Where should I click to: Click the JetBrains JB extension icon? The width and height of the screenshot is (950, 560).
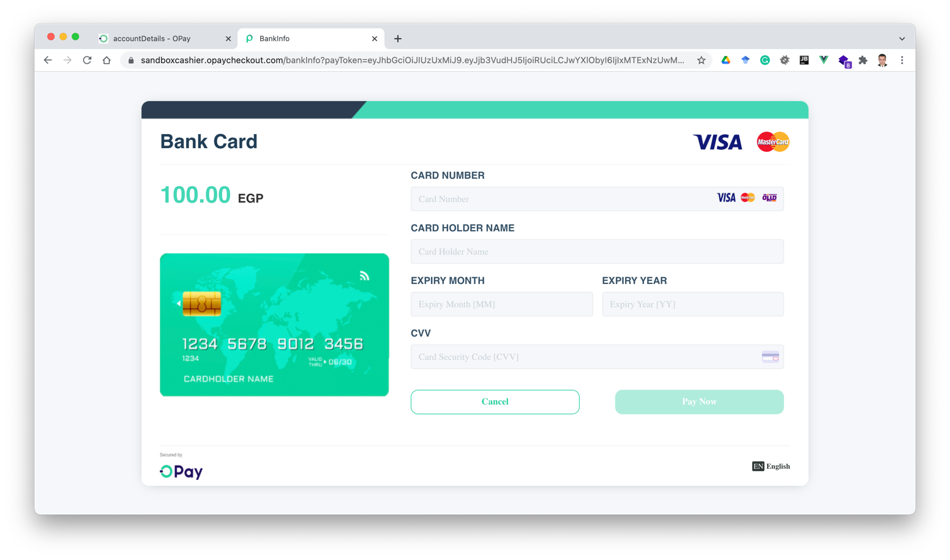click(x=804, y=60)
